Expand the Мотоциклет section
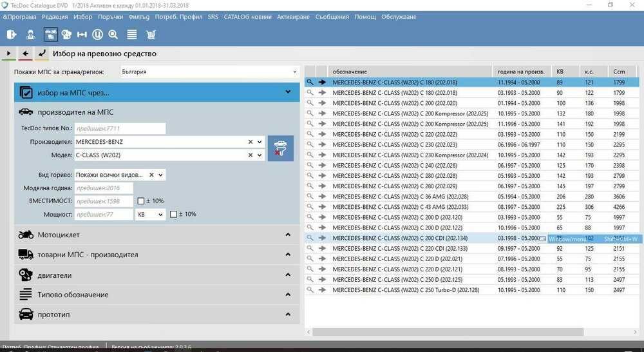Viewport: 644px width, 352px height. tap(288, 235)
